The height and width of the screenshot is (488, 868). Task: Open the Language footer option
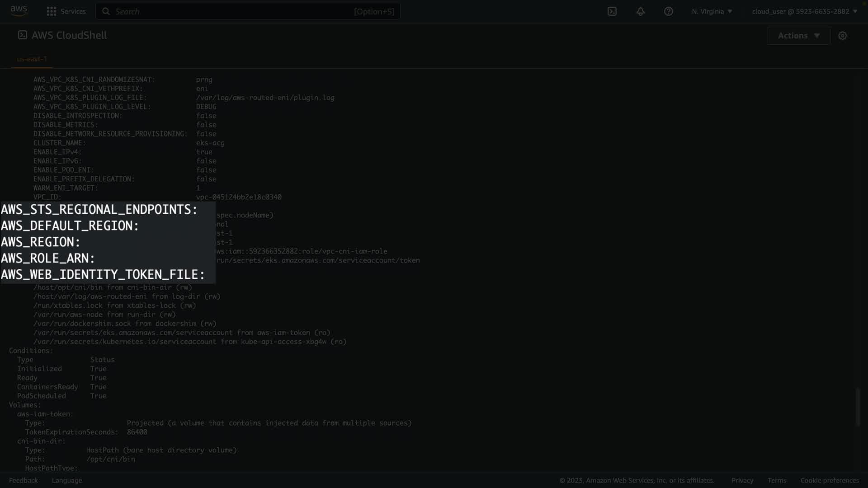click(67, 480)
